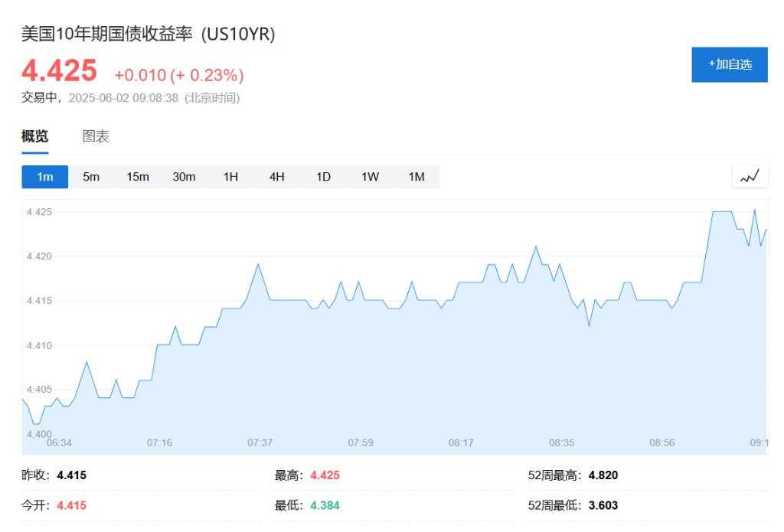Screen dimensions: 784x532
Task: Click the change value +0.010 (+ 0.23%)
Action: pos(179,75)
